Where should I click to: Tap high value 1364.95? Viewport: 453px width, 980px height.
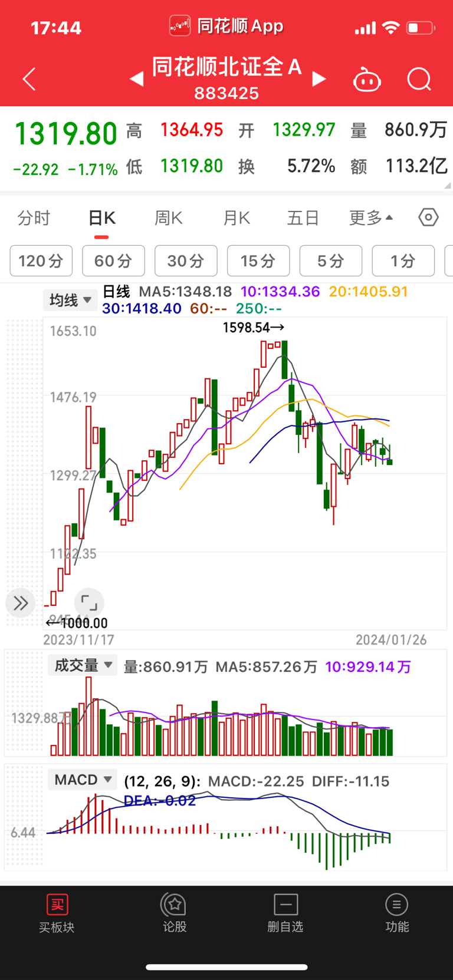tap(192, 130)
